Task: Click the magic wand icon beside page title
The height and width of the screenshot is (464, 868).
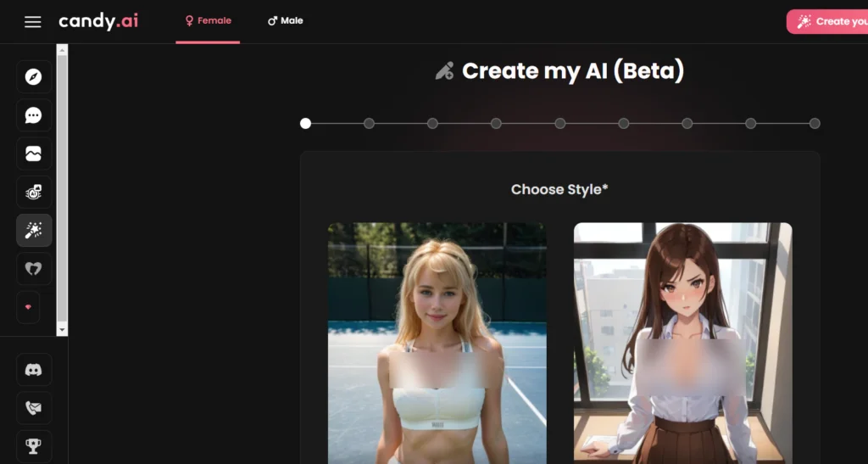Action: tap(444, 71)
